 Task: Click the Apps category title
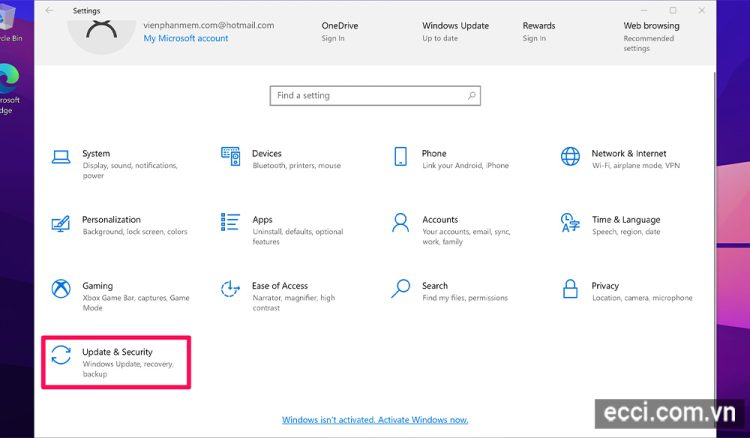(x=262, y=220)
